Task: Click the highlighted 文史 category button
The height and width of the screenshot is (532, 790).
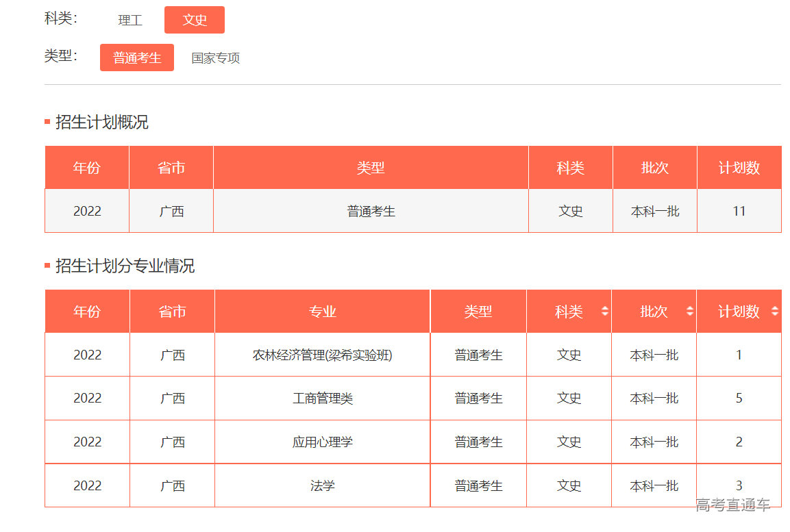Action: [194, 20]
